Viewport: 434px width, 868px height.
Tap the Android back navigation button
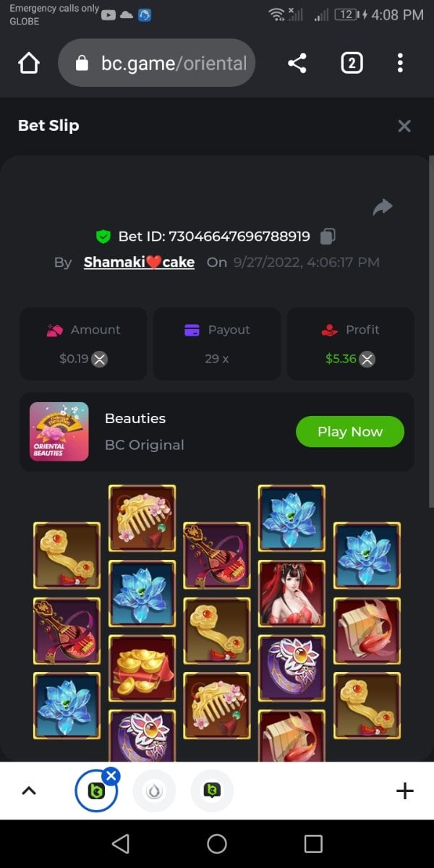tap(121, 843)
